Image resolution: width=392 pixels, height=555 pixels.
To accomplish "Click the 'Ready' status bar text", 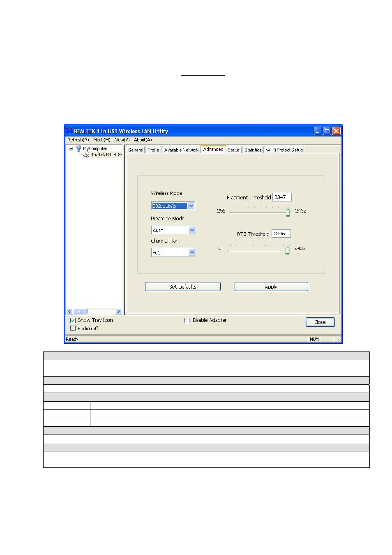I will pyautogui.click(x=72, y=339).
